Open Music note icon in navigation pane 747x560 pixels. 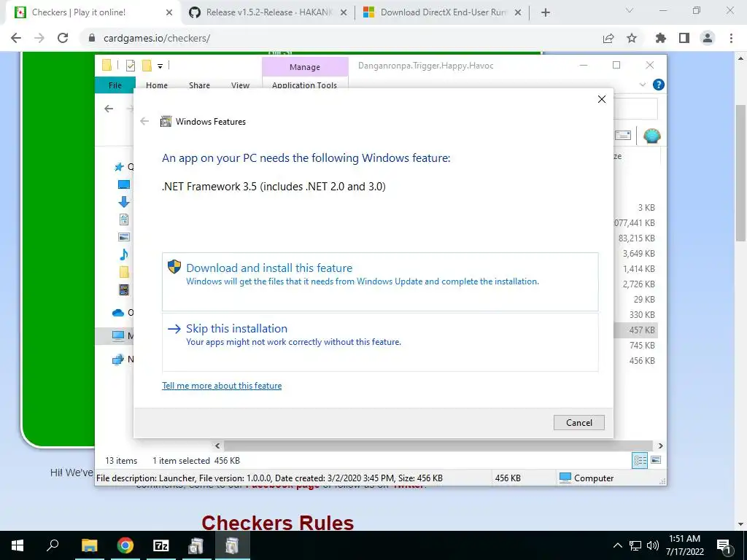(124, 254)
